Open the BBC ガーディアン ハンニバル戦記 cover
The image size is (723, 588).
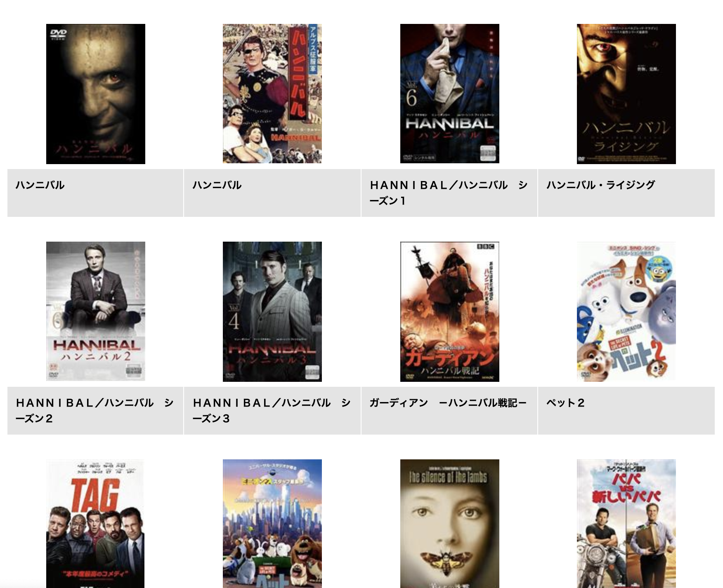[450, 312]
